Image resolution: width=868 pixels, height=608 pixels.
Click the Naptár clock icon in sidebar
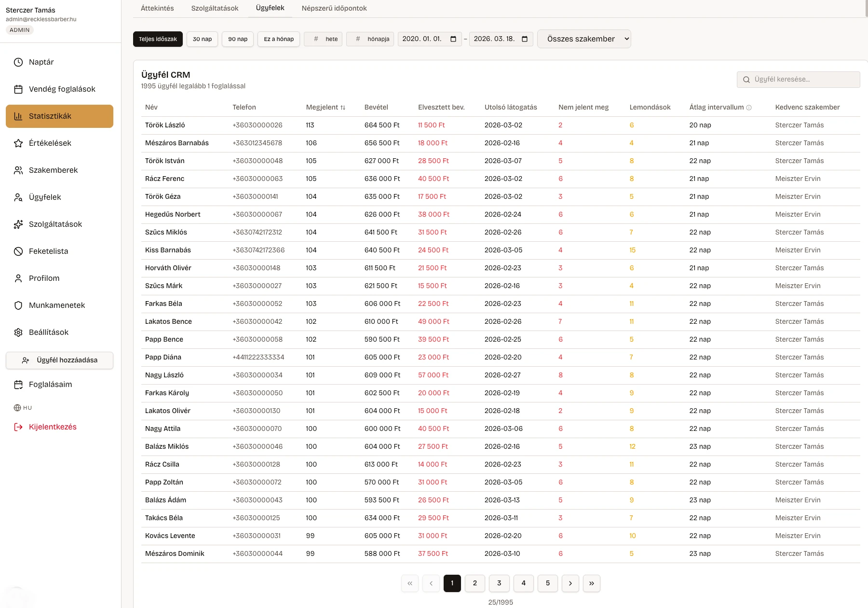click(18, 62)
